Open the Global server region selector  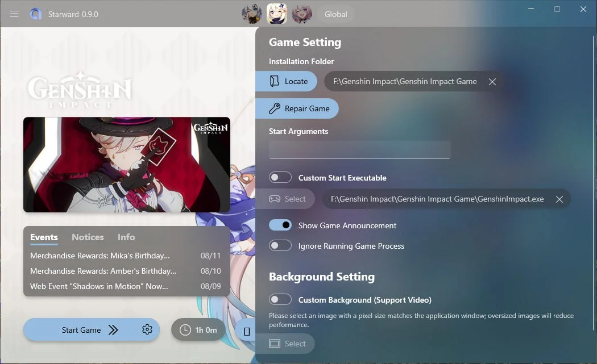pyautogui.click(x=335, y=14)
